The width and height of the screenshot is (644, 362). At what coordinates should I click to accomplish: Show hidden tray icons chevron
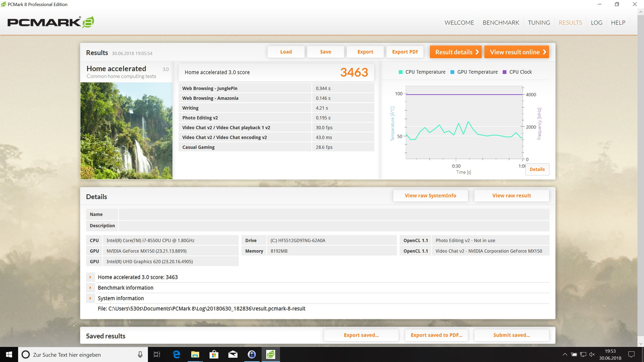(x=565, y=354)
